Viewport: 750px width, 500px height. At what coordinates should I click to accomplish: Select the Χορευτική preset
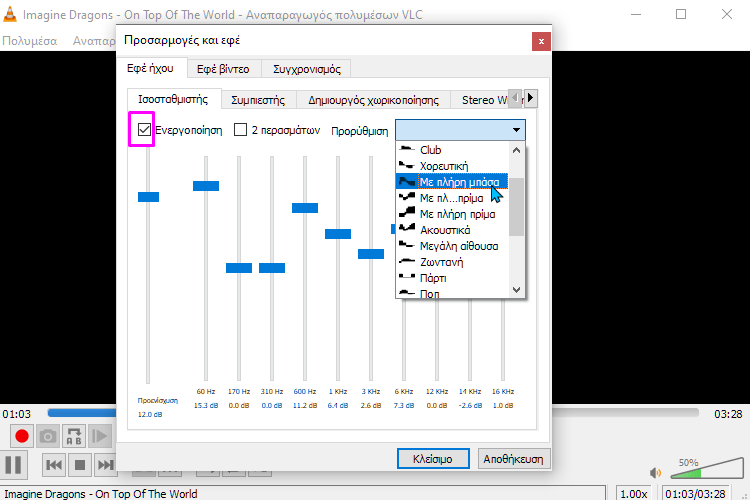pos(452,166)
